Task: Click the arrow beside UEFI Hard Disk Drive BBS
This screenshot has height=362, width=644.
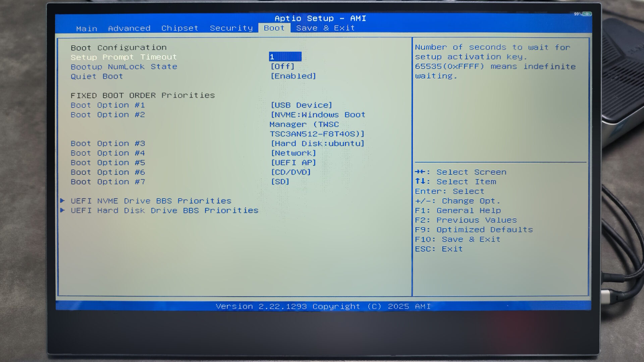Action: tap(62, 210)
